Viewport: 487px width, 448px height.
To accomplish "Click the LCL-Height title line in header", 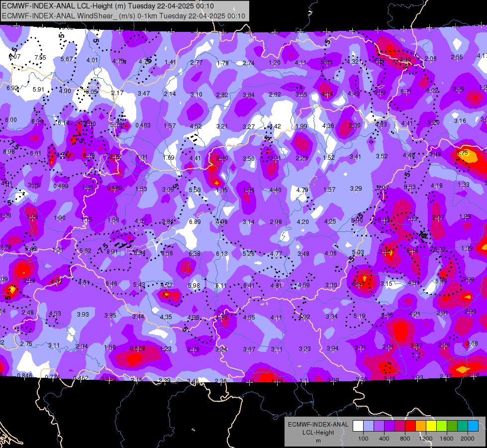I will click(x=108, y=6).
